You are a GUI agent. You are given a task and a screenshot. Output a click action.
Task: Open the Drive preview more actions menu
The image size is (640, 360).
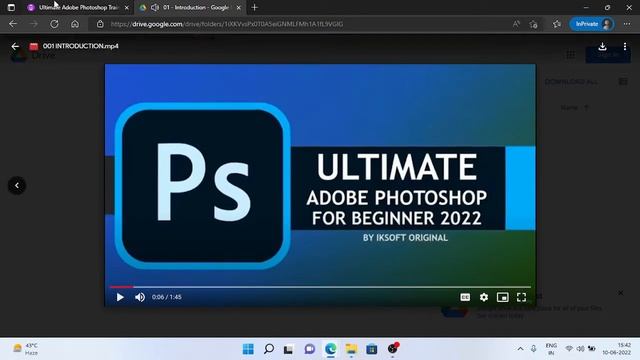624,46
